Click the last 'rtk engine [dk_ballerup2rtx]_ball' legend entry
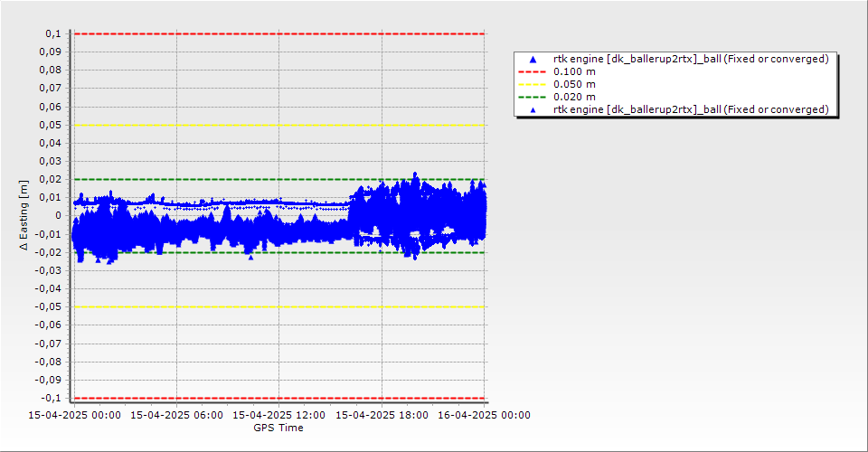The image size is (868, 452). tap(691, 109)
